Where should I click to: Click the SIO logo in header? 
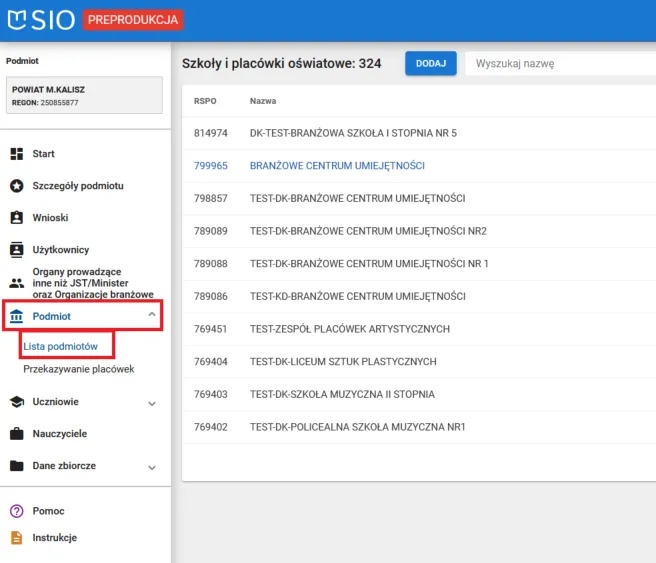point(40,19)
